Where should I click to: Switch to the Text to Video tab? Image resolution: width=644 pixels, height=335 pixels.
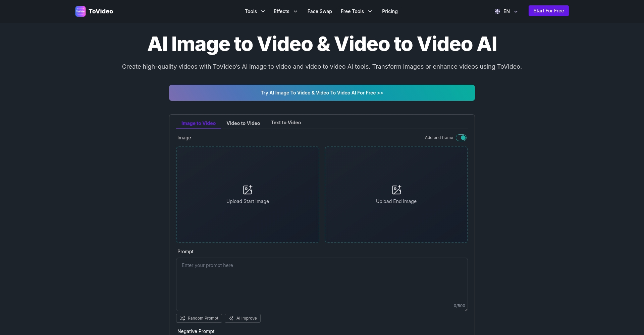coord(286,123)
